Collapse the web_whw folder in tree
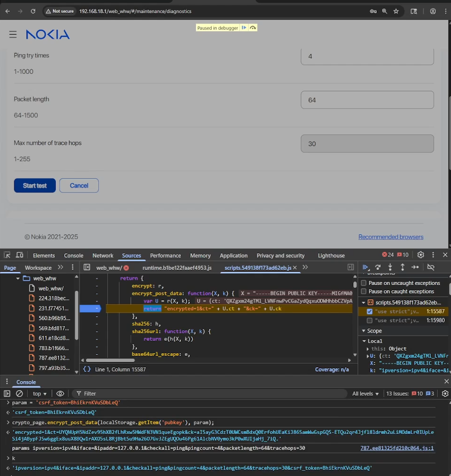 18,278
